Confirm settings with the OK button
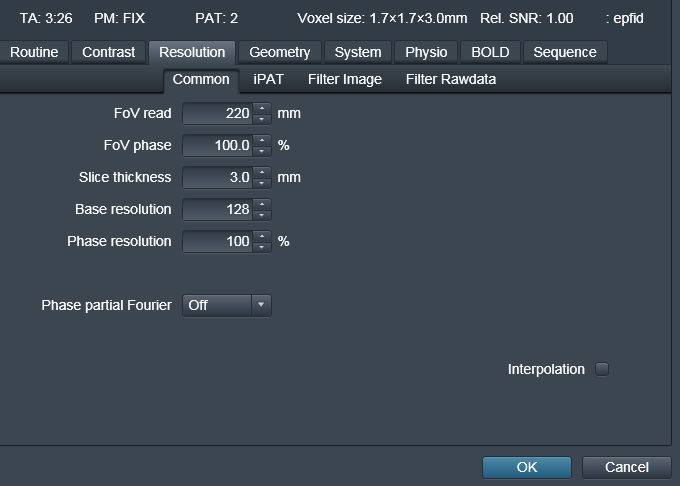This screenshot has width=680, height=486. [x=527, y=467]
